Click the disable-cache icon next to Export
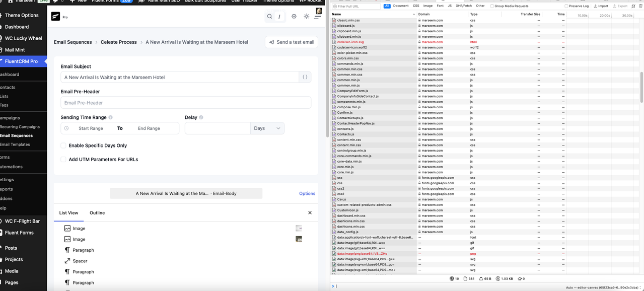 click(x=633, y=6)
